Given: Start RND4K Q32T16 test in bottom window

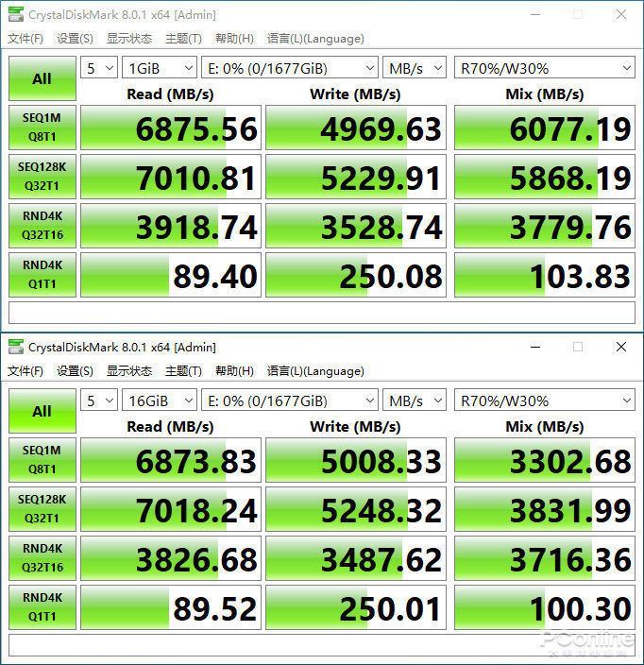Looking at the screenshot, I should pos(42,558).
